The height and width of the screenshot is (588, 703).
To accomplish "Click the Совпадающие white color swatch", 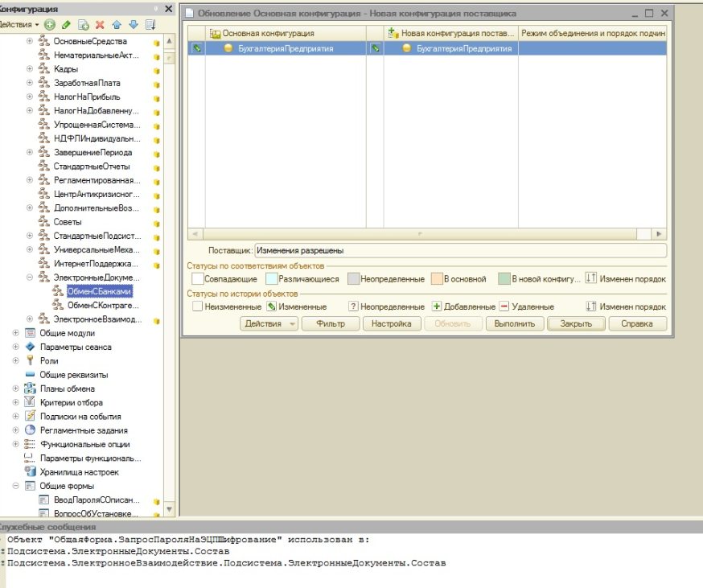I will click(x=197, y=278).
